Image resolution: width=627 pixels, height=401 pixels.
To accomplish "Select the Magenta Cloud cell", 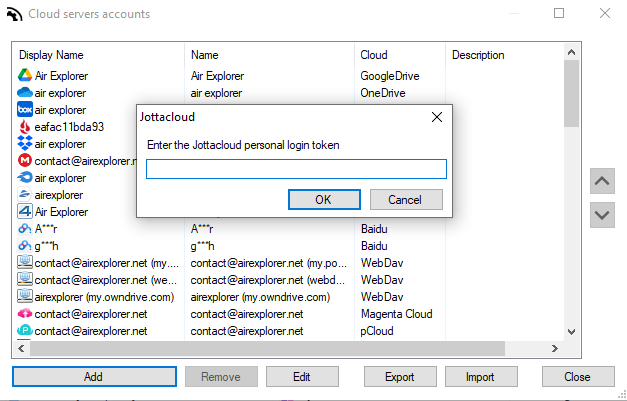I will [x=397, y=314].
